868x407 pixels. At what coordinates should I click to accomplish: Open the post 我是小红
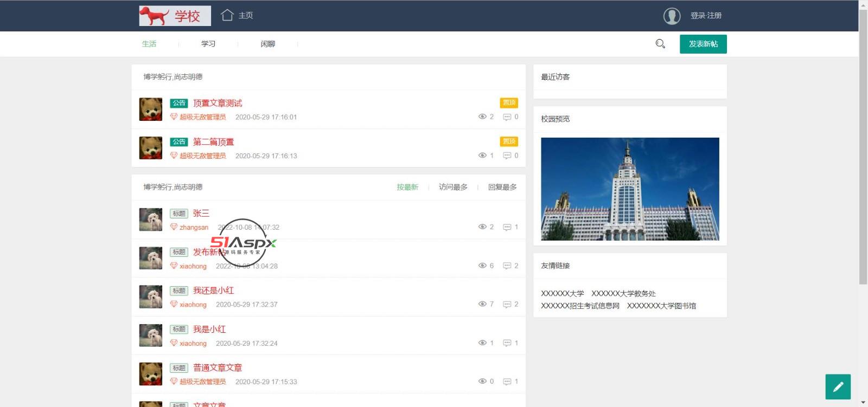click(x=209, y=330)
